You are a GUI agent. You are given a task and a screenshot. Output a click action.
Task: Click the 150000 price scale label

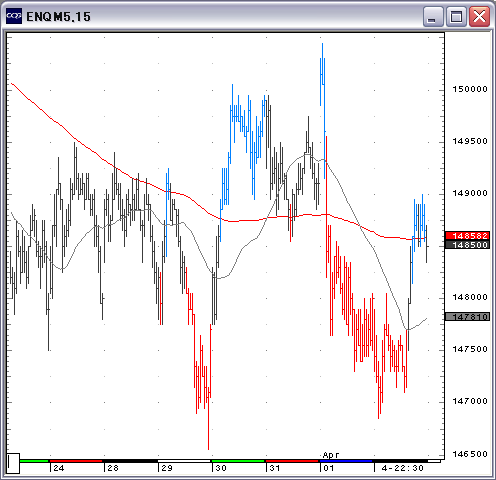click(470, 89)
